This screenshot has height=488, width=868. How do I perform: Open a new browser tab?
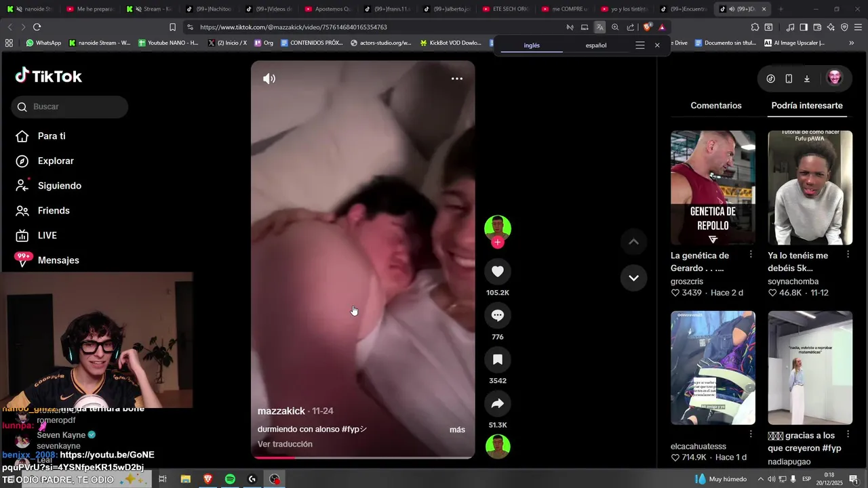click(x=781, y=9)
